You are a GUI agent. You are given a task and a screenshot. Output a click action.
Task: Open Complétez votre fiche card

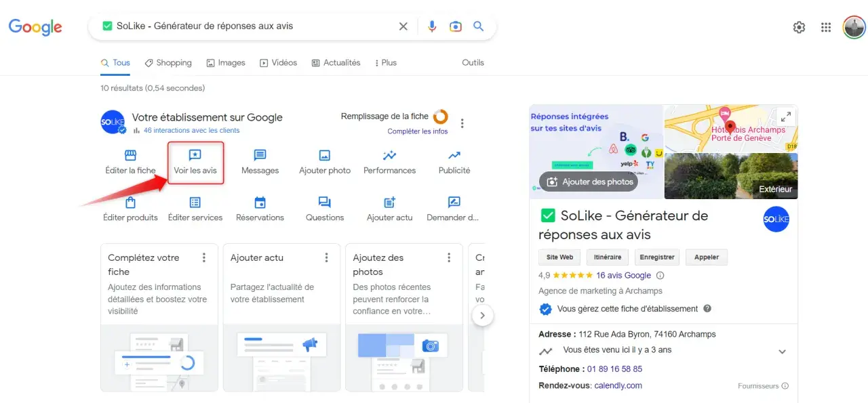tap(159, 317)
